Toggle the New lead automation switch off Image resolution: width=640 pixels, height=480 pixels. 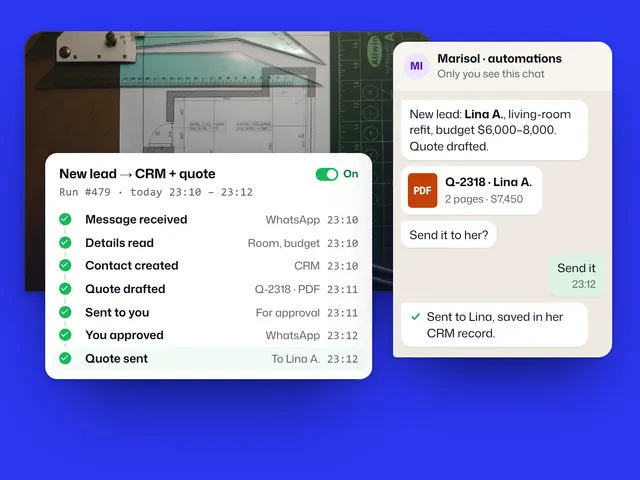click(327, 174)
